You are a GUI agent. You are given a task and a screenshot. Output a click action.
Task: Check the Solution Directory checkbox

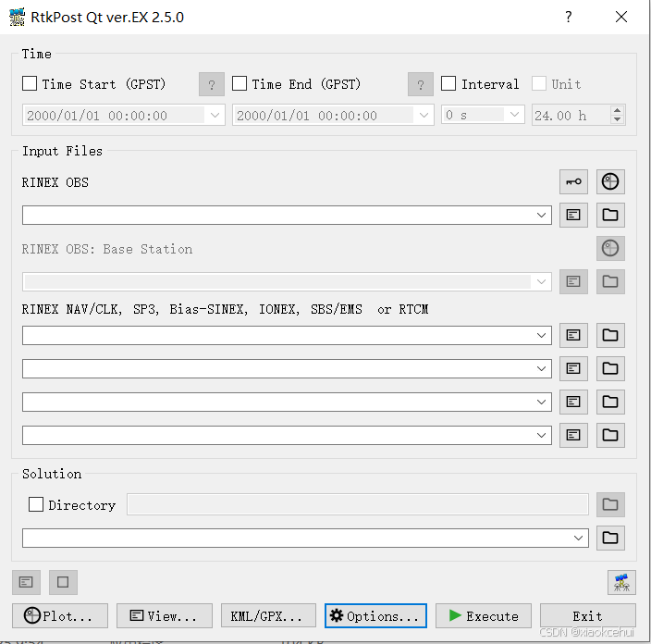(36, 505)
